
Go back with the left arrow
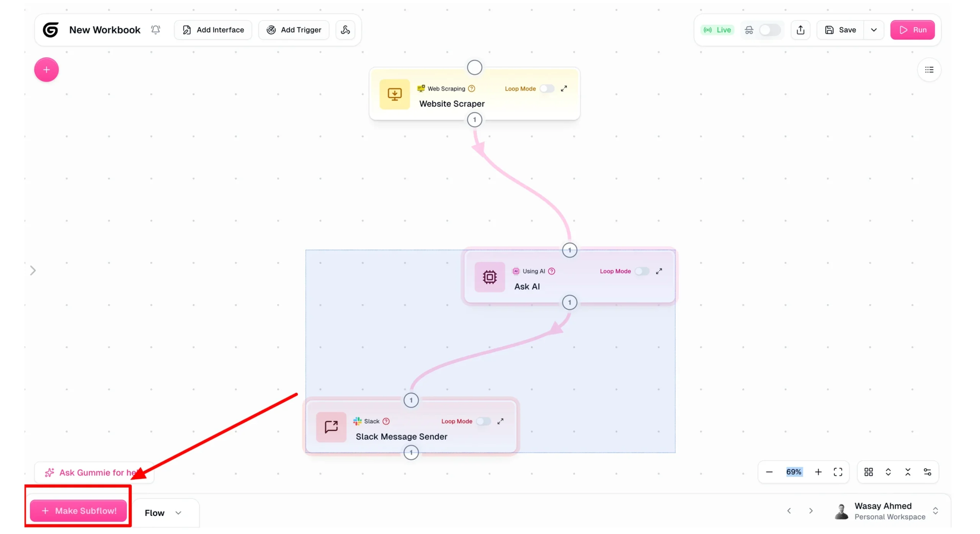pyautogui.click(x=789, y=511)
